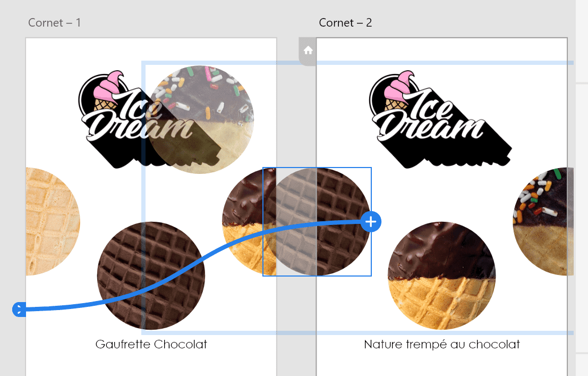The height and width of the screenshot is (376, 588).
Task: Click the blue plus connector handle
Action: click(x=371, y=222)
